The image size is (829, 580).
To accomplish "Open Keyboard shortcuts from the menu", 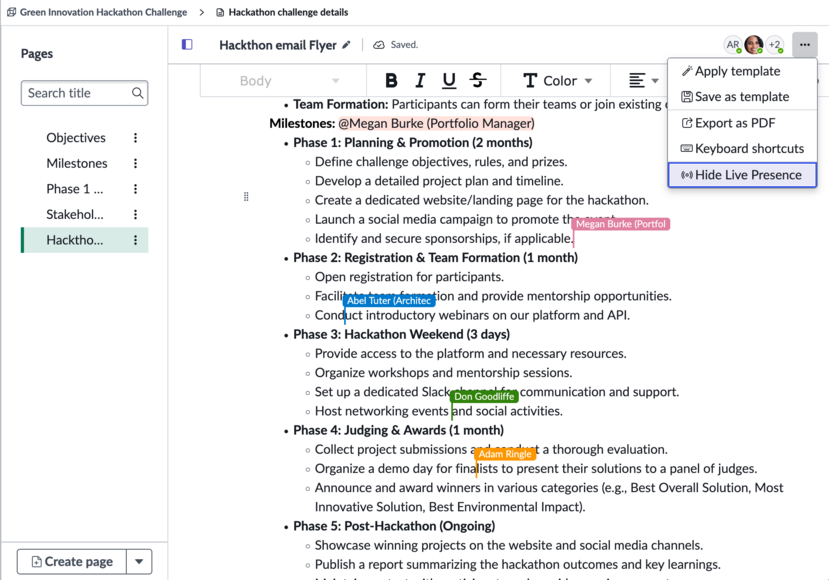I will pyautogui.click(x=742, y=149).
